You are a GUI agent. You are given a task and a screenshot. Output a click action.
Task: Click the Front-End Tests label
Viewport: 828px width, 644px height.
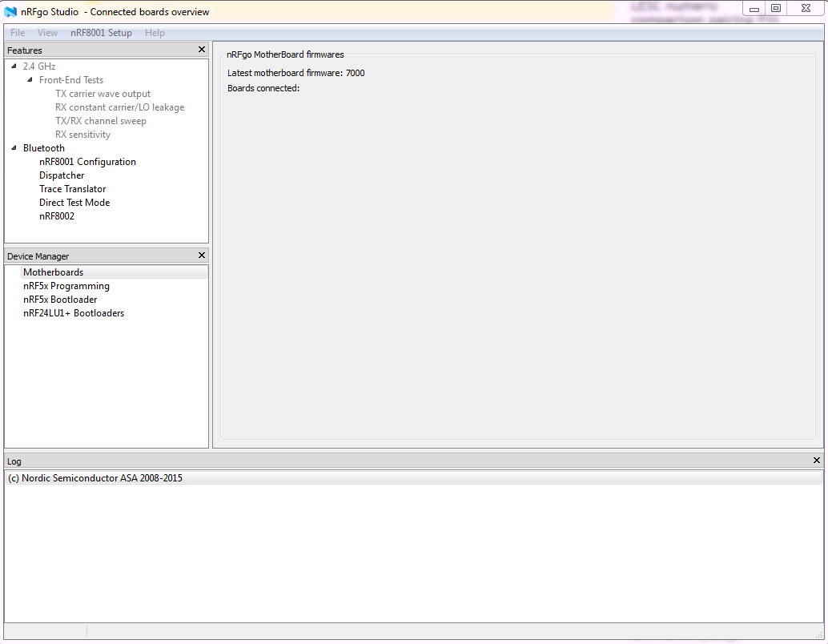pos(71,80)
